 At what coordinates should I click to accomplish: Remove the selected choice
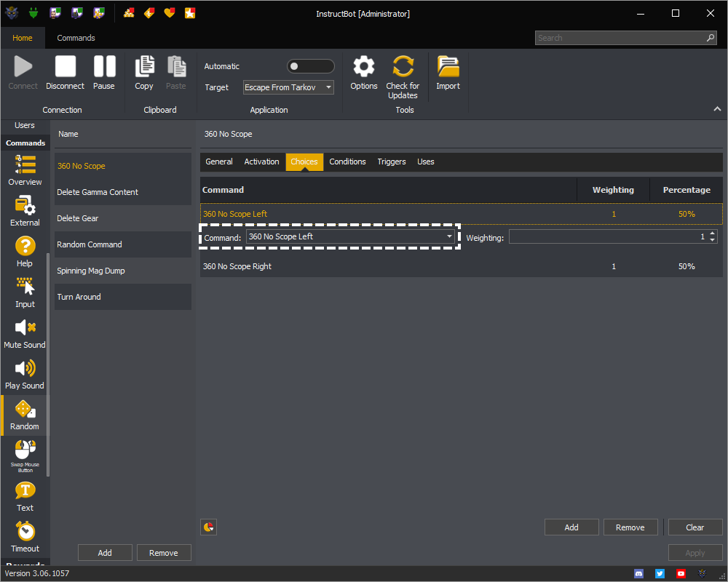pyautogui.click(x=630, y=527)
